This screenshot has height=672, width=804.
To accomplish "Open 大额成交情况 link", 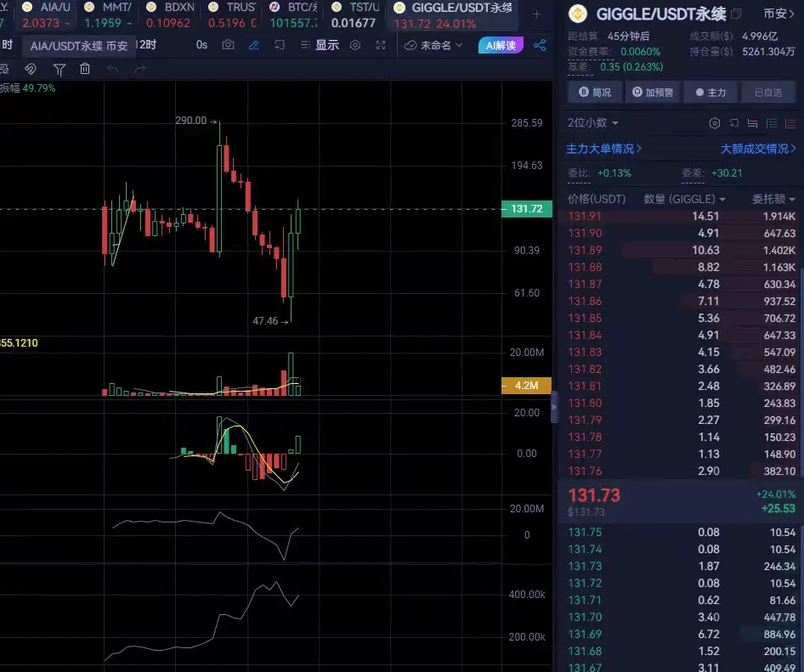I will 758,149.
